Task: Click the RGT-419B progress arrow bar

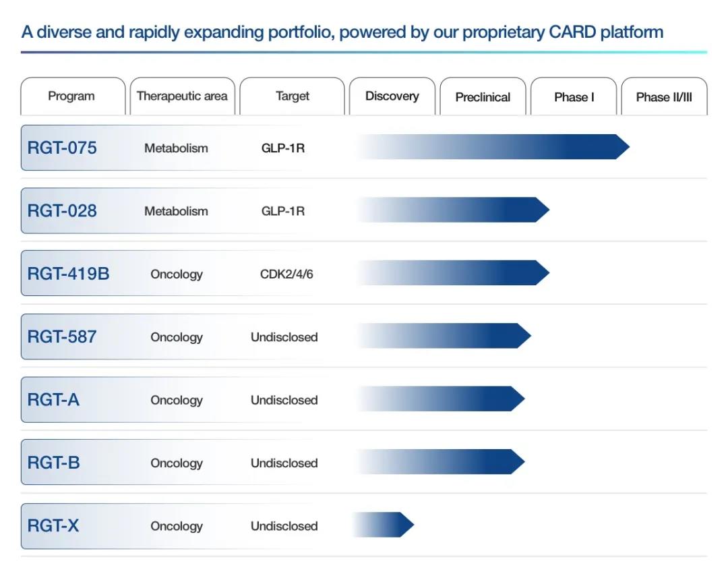Action: click(x=453, y=272)
